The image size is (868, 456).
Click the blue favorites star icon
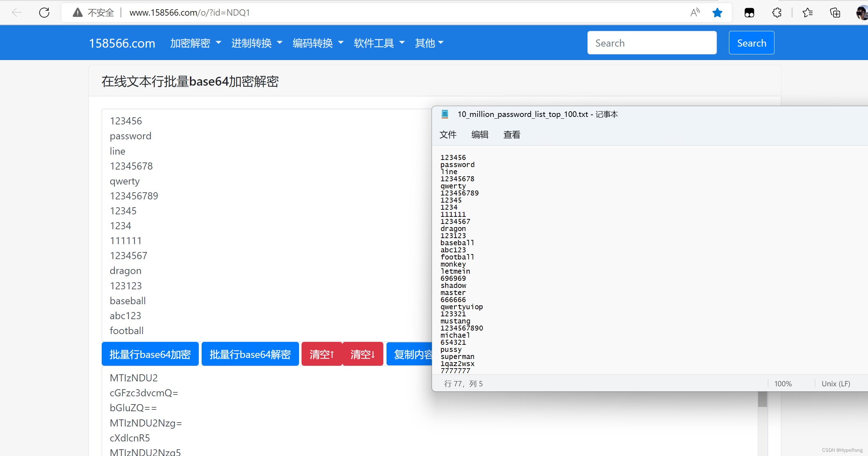point(717,12)
